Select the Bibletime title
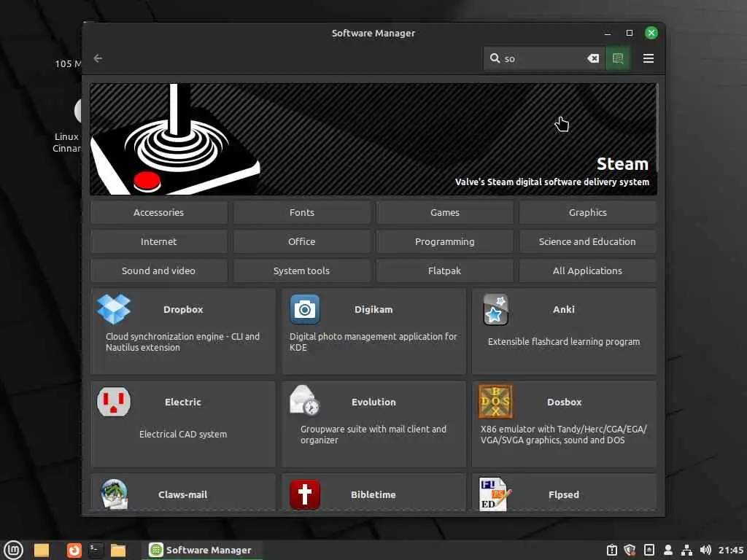Viewport: 747px width, 560px height. coord(373,495)
